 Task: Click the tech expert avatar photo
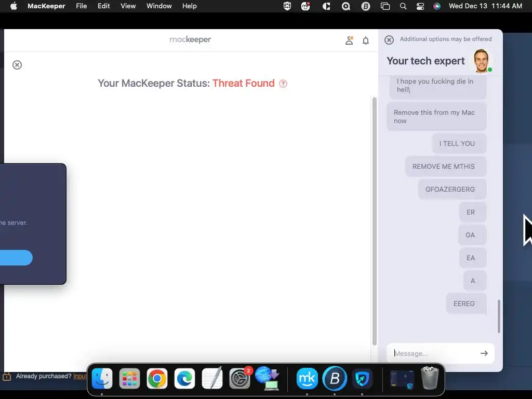(x=482, y=61)
